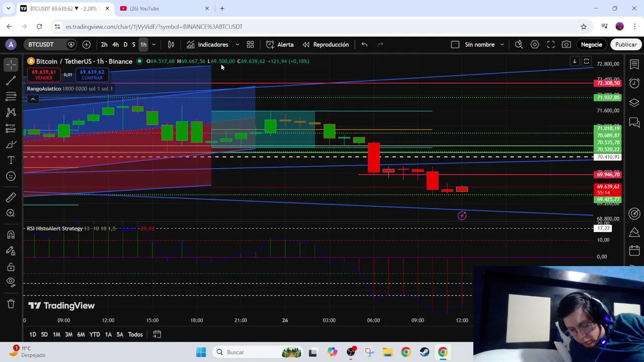Select the trend line drawing tool

11,80
